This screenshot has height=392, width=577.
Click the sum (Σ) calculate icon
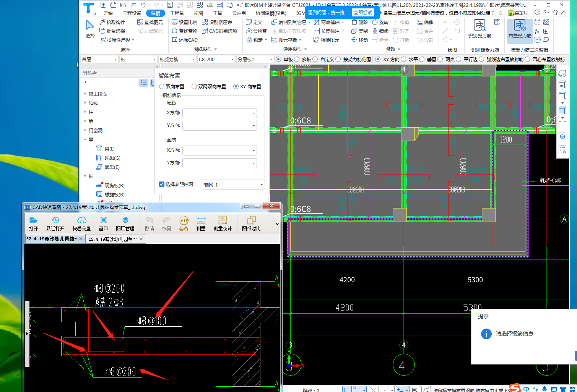click(170, 5)
